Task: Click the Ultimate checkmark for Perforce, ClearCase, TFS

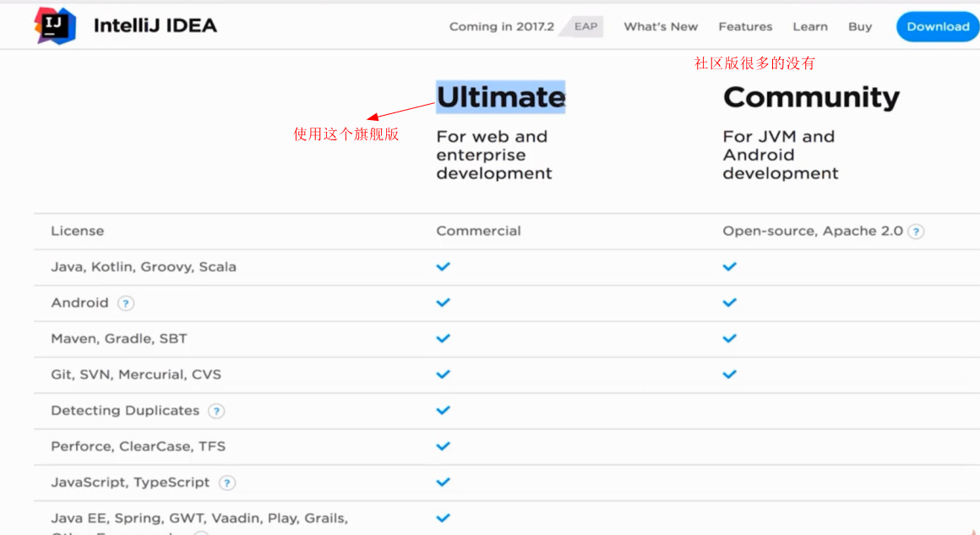Action: 444,446
